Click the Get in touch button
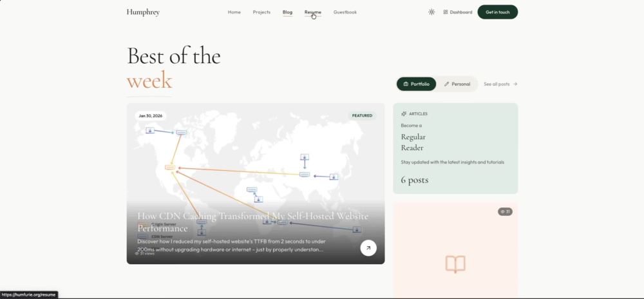644x299 pixels. pos(497,12)
